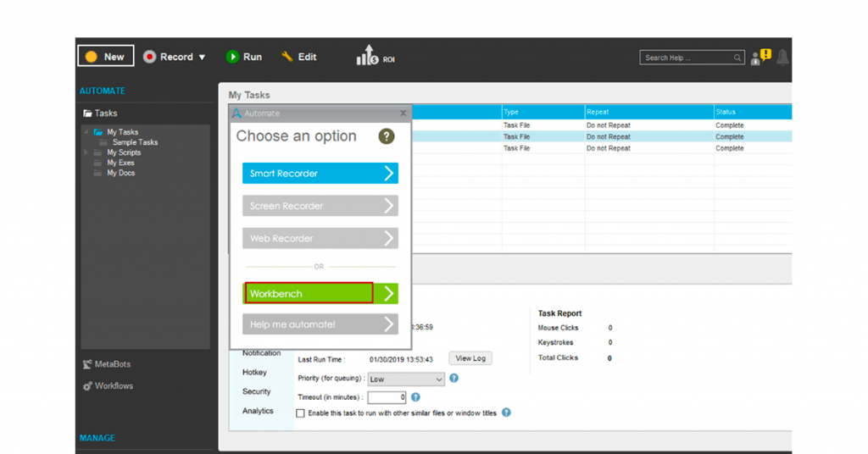Select the My Tasks folder
Image resolution: width=868 pixels, height=454 pixels.
122,132
